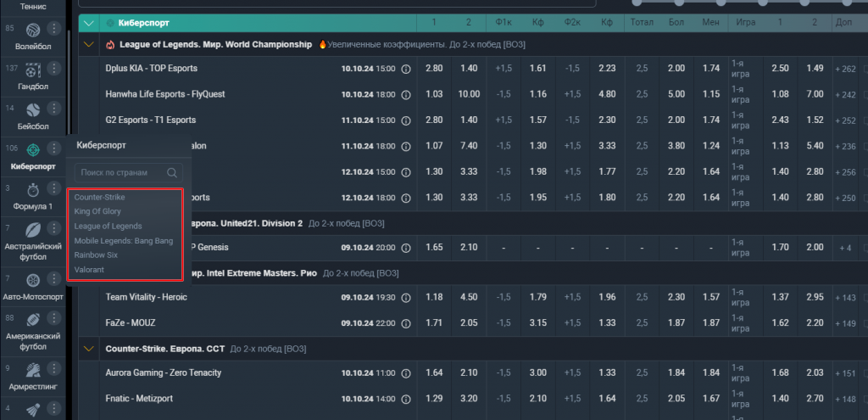Screen dimensions: 868x420
Task: Open the Volleyball sport icon
Action: (33, 29)
